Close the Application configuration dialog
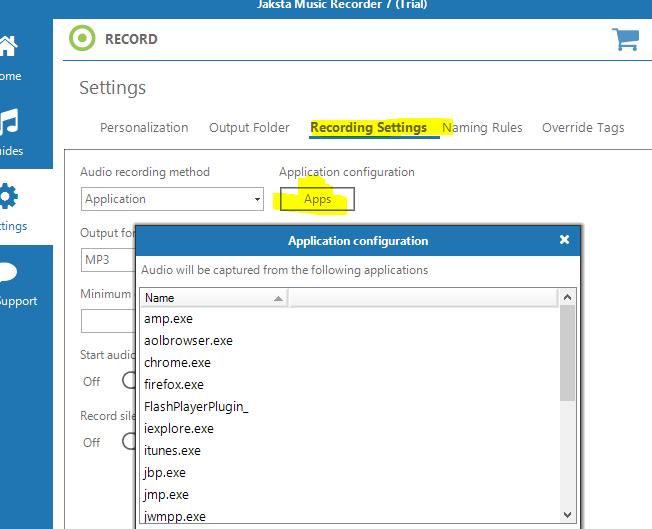This screenshot has width=652, height=529. pyautogui.click(x=564, y=240)
